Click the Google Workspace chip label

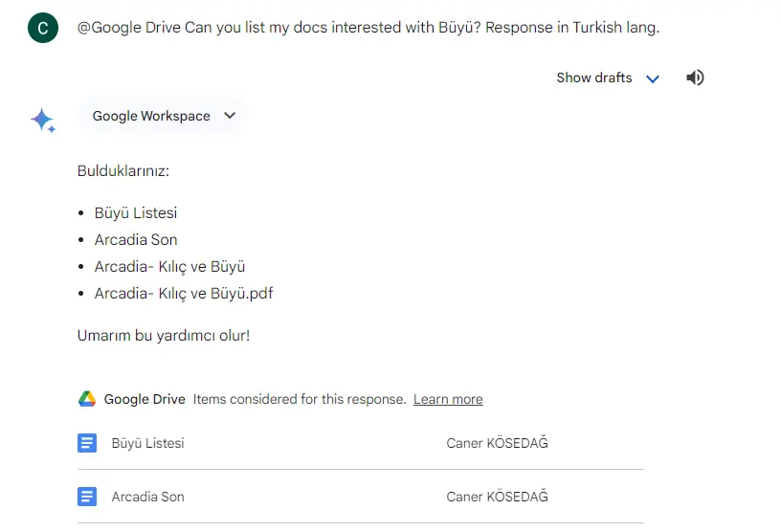pos(151,116)
